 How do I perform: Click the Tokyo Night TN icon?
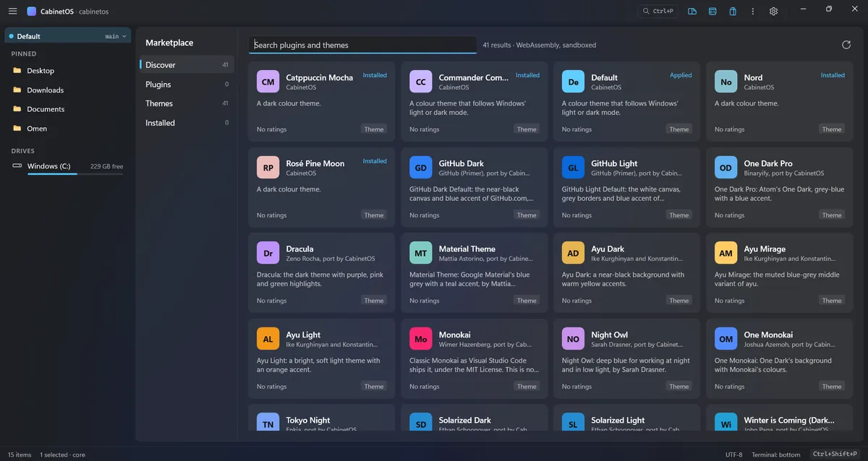click(268, 422)
